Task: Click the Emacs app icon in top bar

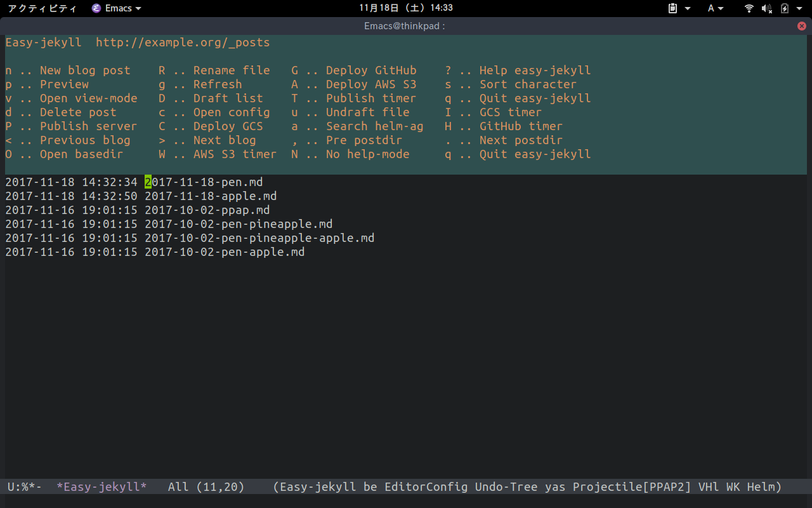Action: [x=96, y=8]
